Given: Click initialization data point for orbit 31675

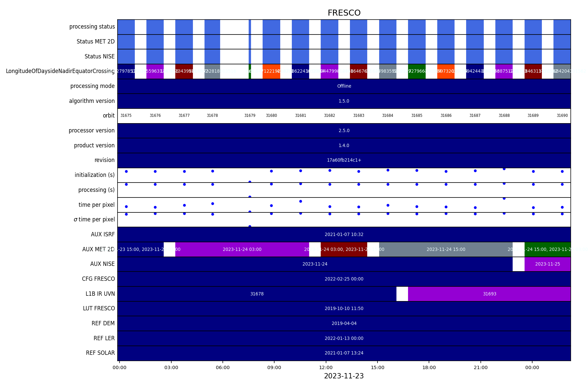Looking at the screenshot, I should (126, 171).
